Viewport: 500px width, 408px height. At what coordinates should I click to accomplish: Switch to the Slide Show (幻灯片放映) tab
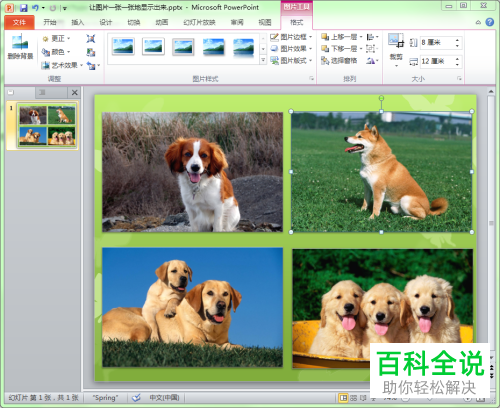199,22
